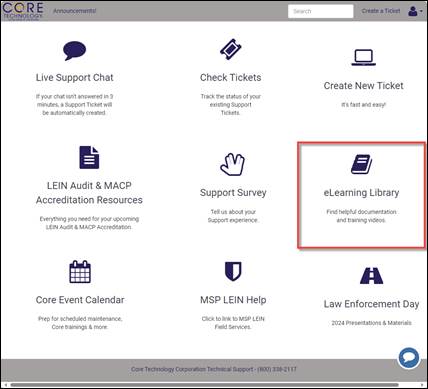Click the Support Survey hand icon
Screen dimensions: 428x389
pyautogui.click(x=232, y=164)
